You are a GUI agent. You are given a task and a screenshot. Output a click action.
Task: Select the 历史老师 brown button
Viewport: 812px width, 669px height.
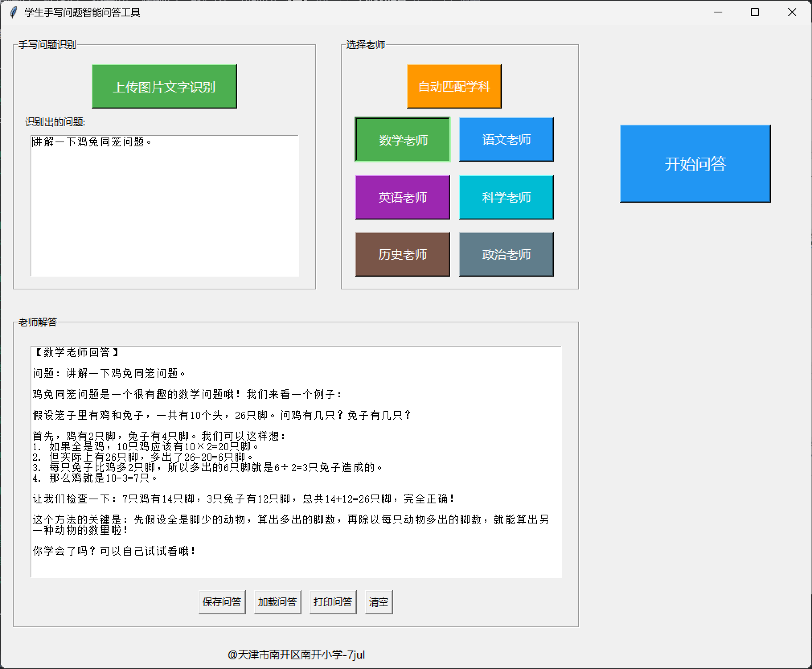click(x=402, y=254)
